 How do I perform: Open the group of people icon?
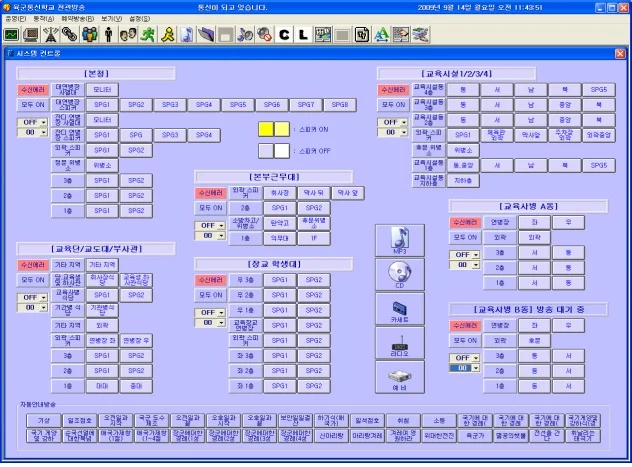click(x=89, y=35)
